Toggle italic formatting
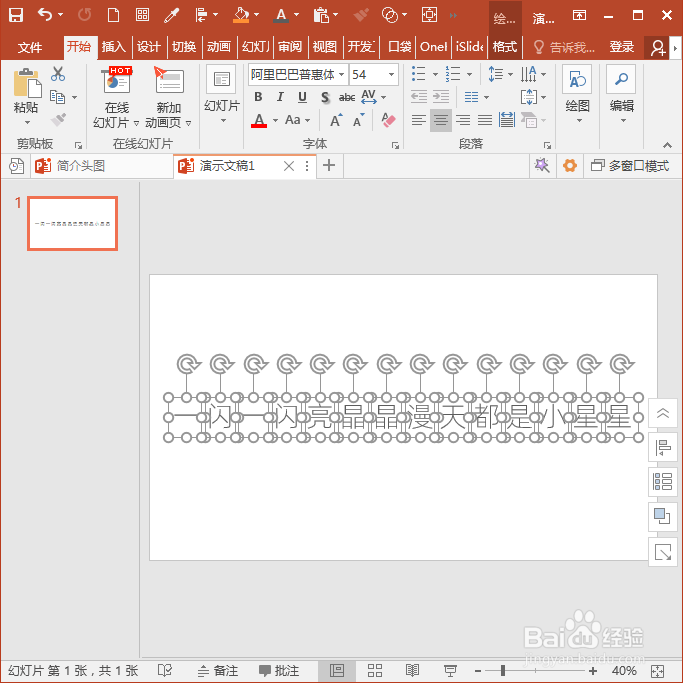 tap(280, 97)
